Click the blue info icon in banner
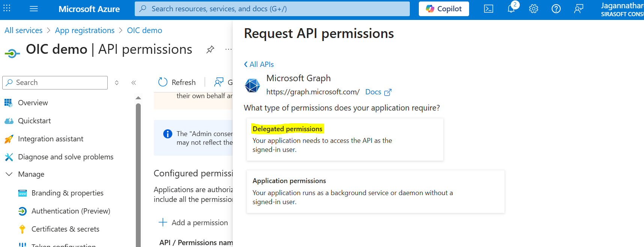 (168, 134)
